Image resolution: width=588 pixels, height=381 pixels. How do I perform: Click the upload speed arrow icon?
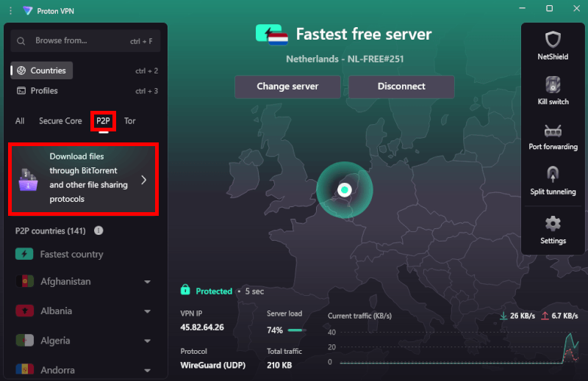(x=545, y=316)
